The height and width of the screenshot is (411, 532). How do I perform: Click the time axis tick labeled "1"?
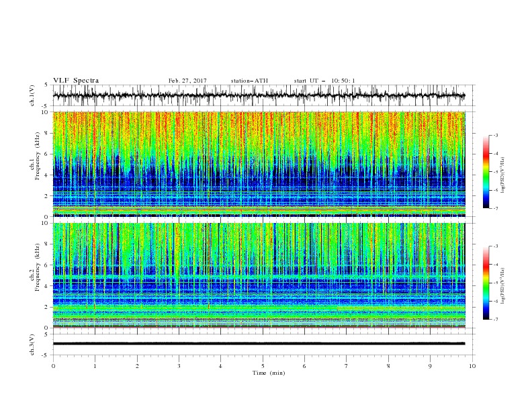point(95,366)
